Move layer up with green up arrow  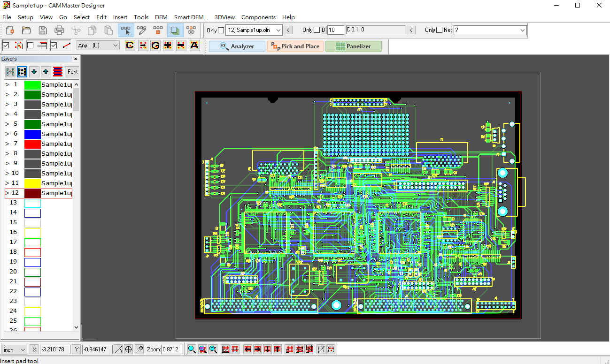click(46, 72)
